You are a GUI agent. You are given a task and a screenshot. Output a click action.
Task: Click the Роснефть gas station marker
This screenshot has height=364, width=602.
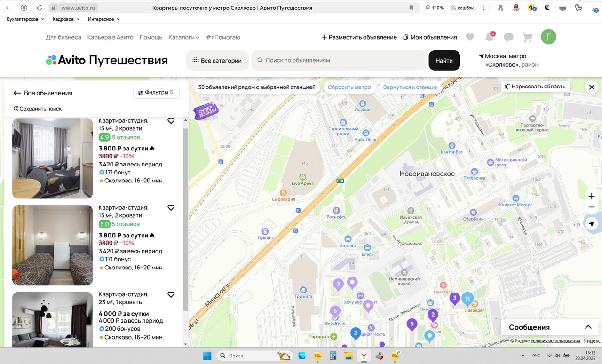point(336,210)
